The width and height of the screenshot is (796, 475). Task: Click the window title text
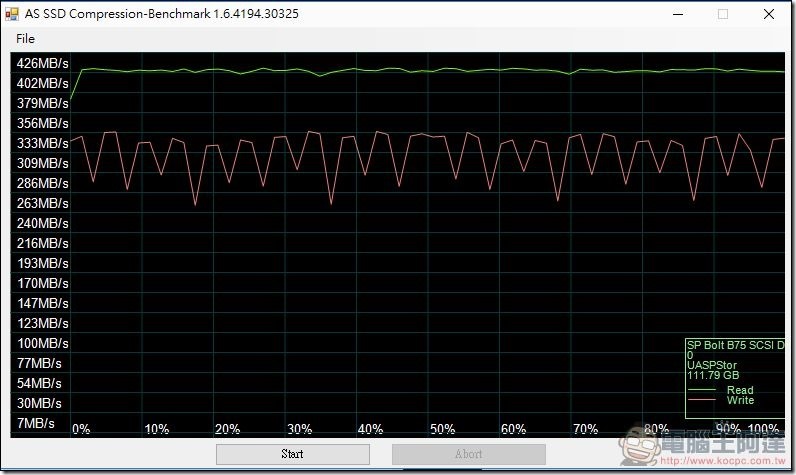pyautogui.click(x=161, y=14)
